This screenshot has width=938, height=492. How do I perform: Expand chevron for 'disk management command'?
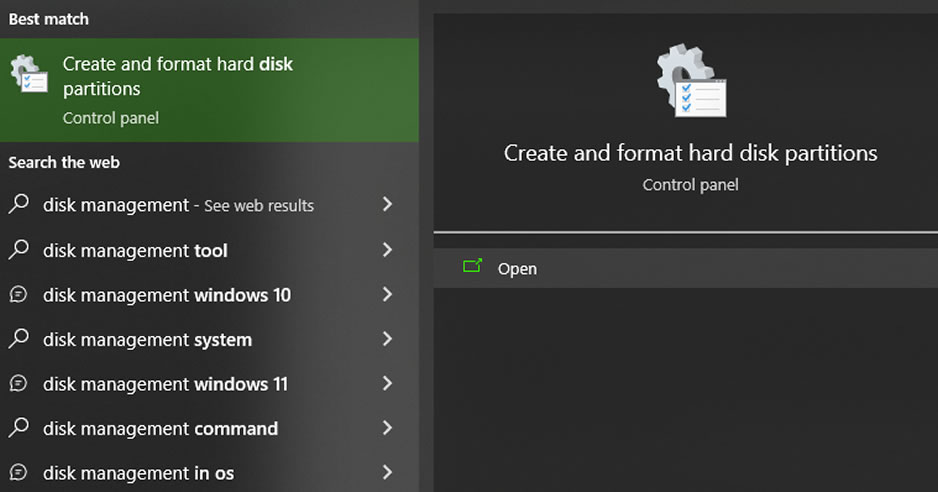point(388,427)
